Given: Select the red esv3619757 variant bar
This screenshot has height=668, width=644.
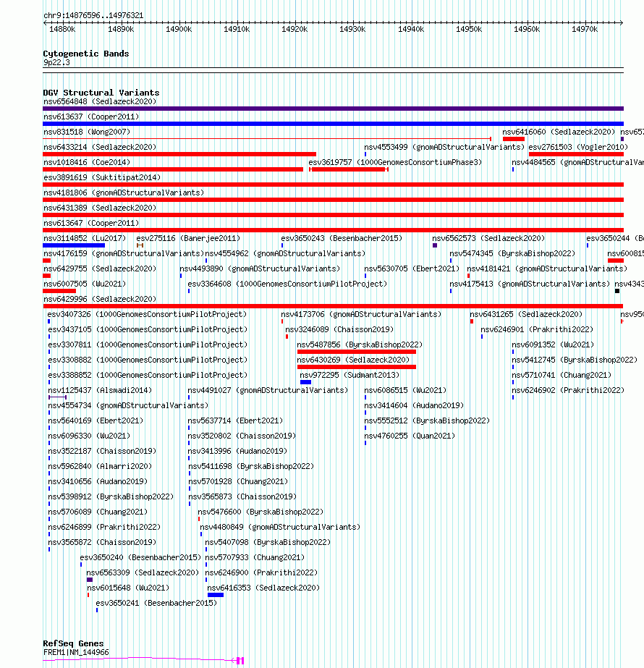Looking at the screenshot, I should click(348, 169).
